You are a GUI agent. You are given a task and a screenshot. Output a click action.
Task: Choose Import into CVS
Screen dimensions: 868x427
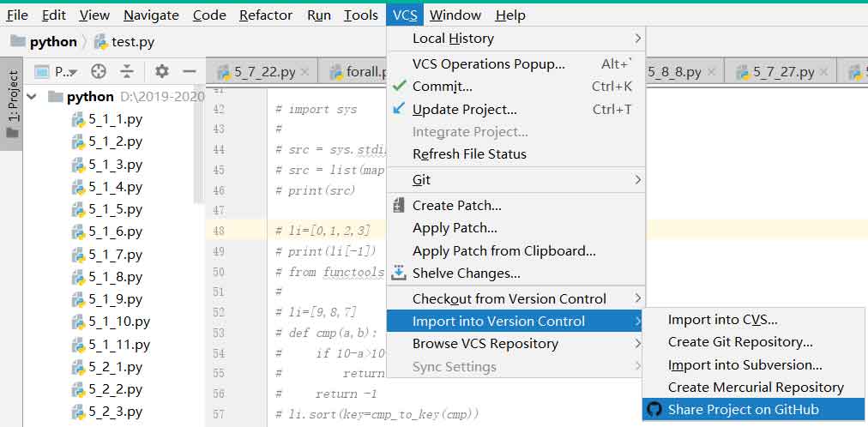point(753,320)
